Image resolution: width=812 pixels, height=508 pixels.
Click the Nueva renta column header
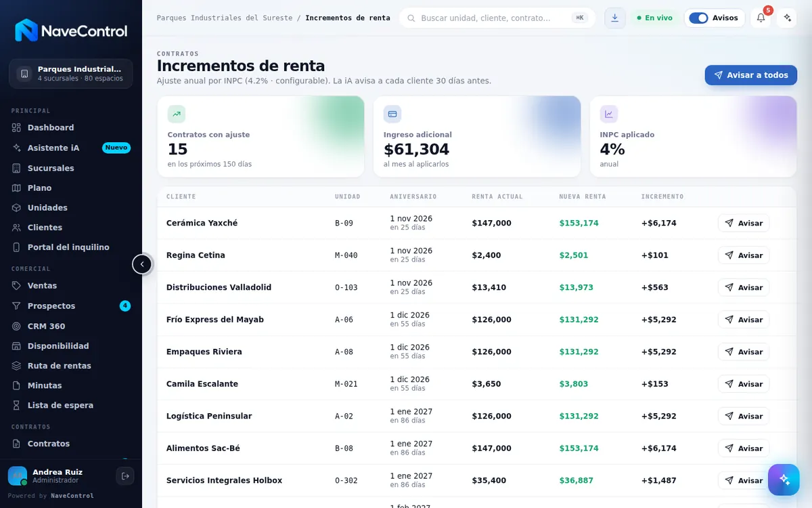583,196
